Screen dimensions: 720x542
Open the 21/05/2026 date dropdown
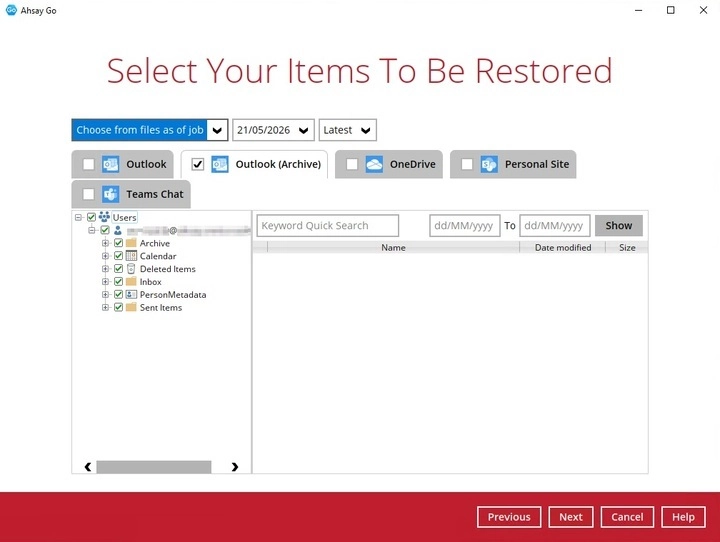point(273,130)
